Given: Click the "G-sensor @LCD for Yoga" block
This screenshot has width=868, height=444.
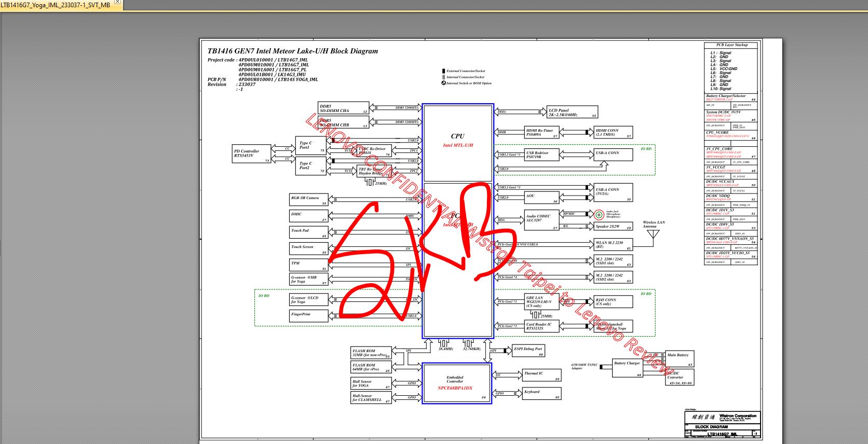Looking at the screenshot, I should coord(309,300).
